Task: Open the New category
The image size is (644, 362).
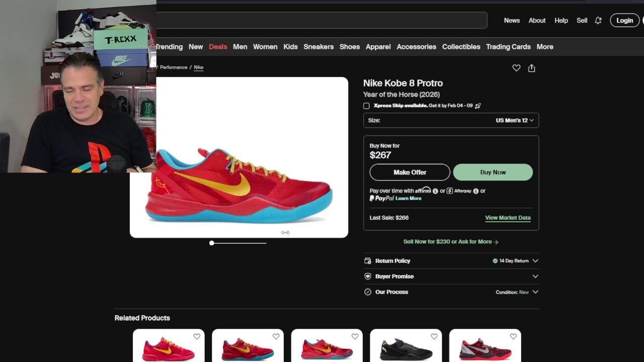Action: coord(196,47)
